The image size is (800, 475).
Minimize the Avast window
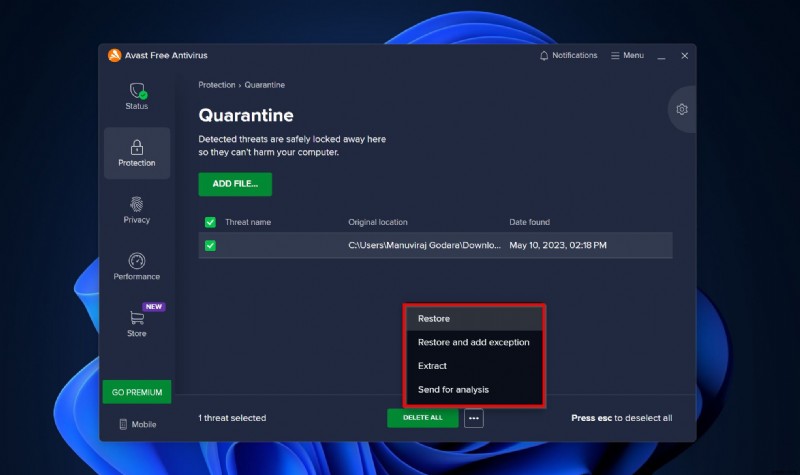click(661, 56)
